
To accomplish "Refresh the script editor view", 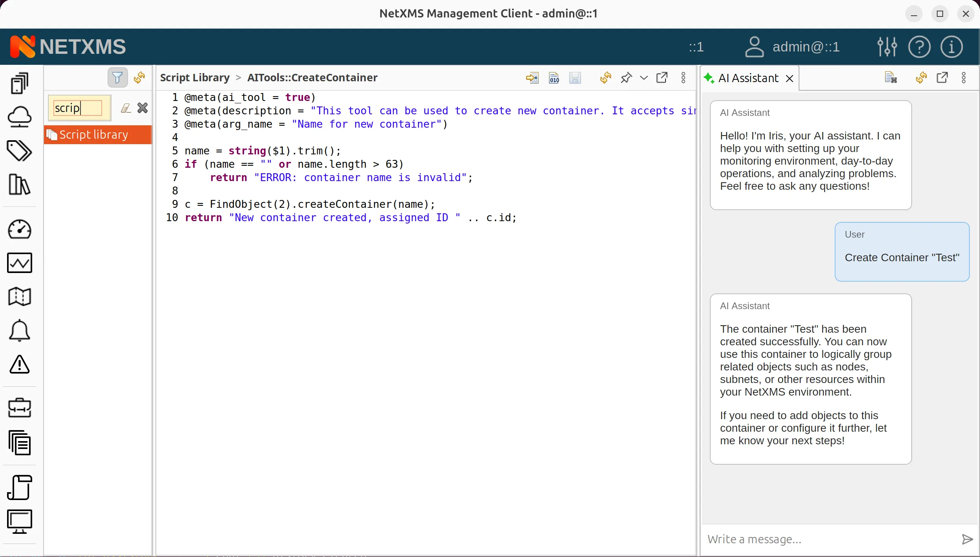I will tap(605, 78).
